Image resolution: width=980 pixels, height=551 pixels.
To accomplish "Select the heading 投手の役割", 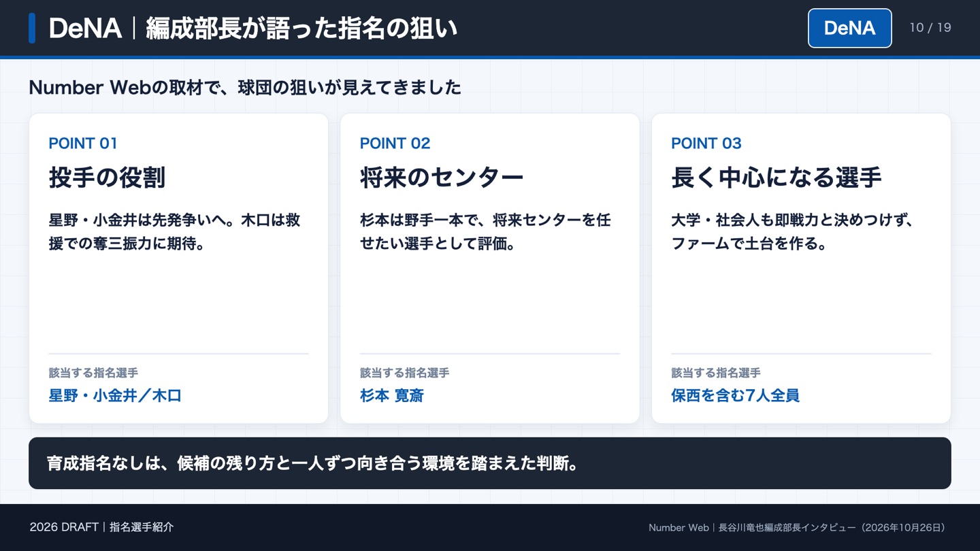I will 107,178.
